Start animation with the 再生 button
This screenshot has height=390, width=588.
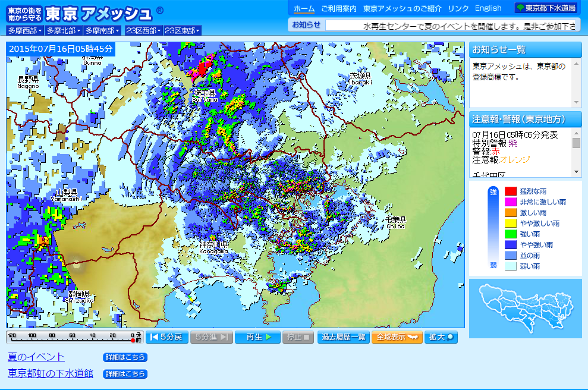pyautogui.click(x=257, y=337)
